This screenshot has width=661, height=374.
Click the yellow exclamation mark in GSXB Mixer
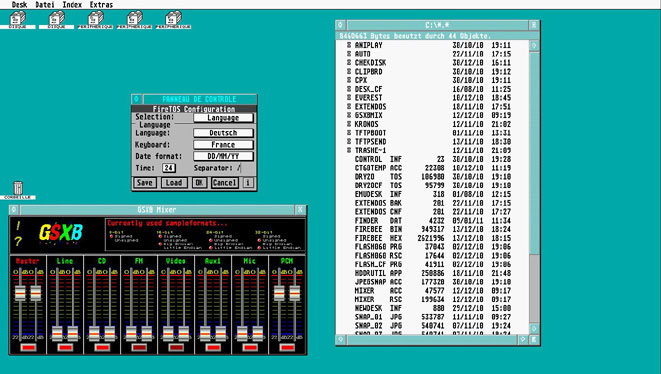(x=18, y=226)
